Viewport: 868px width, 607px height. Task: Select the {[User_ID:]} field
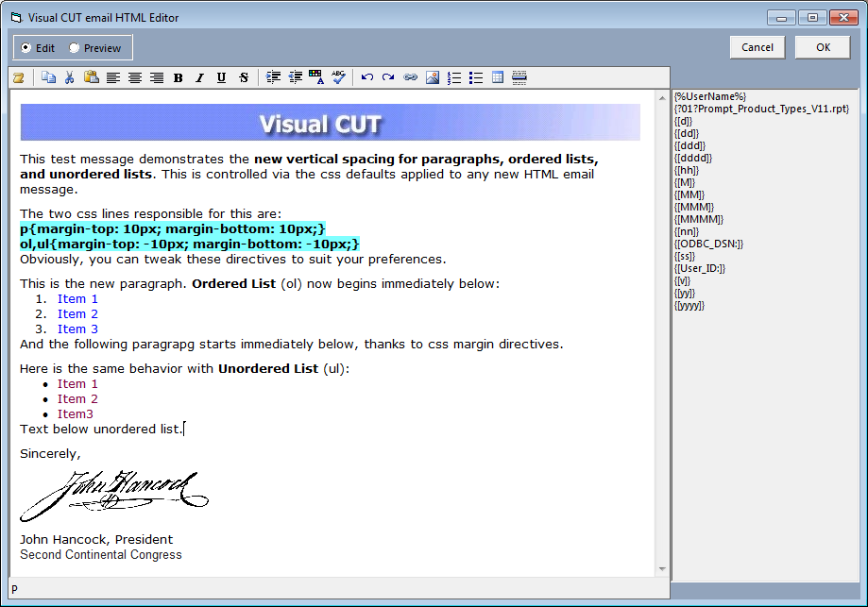tap(700, 268)
